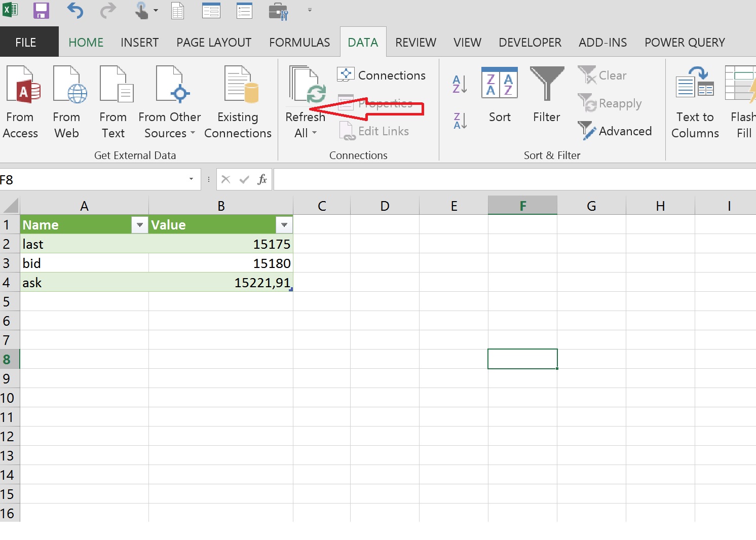
Task: Click Reapply filter
Action: click(610, 103)
